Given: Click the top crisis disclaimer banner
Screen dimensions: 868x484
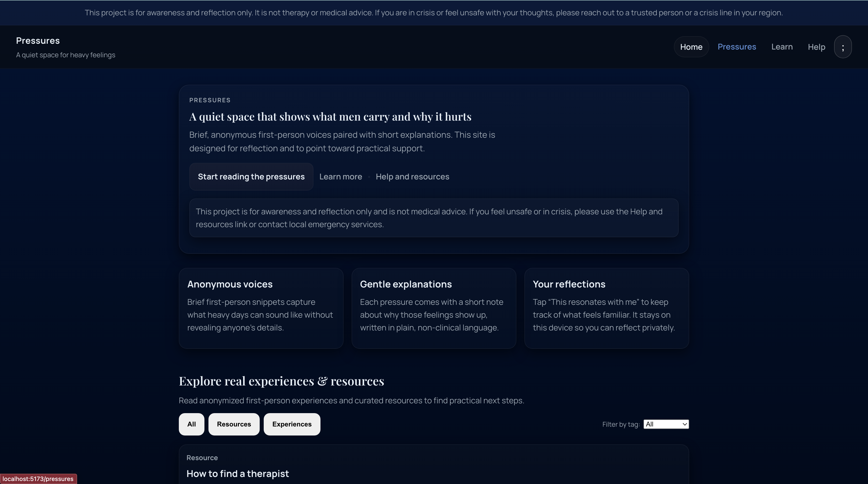Looking at the screenshot, I should pos(434,13).
